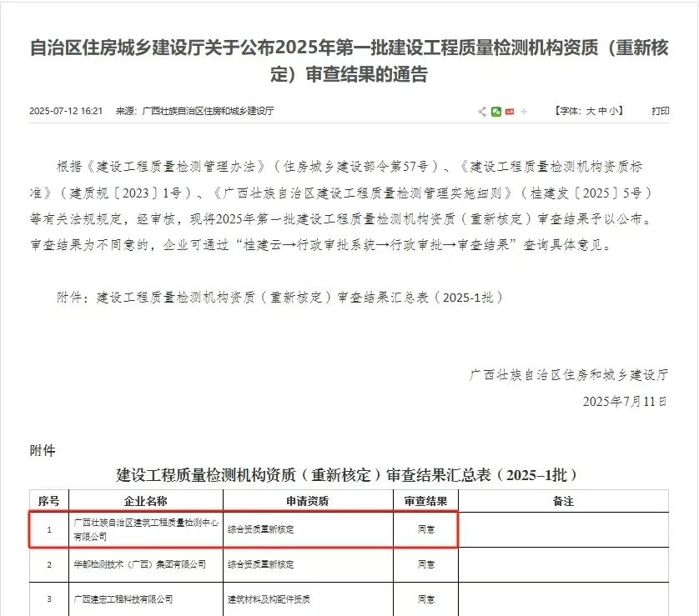Click the signature 广西壮族自治区住房和城乡建设厅 above the date
Viewport: 699px width, 616px height.
tap(569, 375)
